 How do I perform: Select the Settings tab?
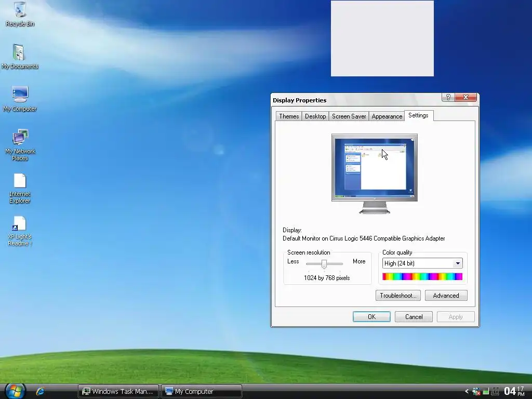click(x=418, y=115)
